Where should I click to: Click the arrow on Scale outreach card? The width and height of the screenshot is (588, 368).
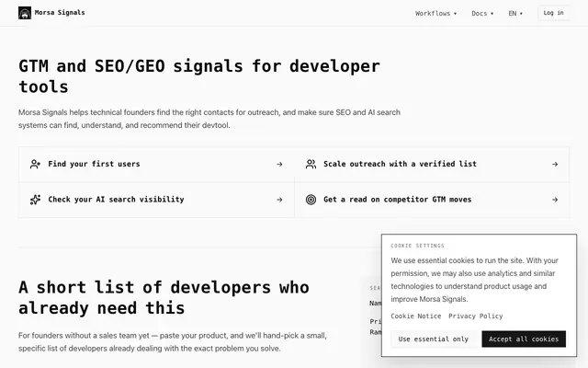[555, 164]
